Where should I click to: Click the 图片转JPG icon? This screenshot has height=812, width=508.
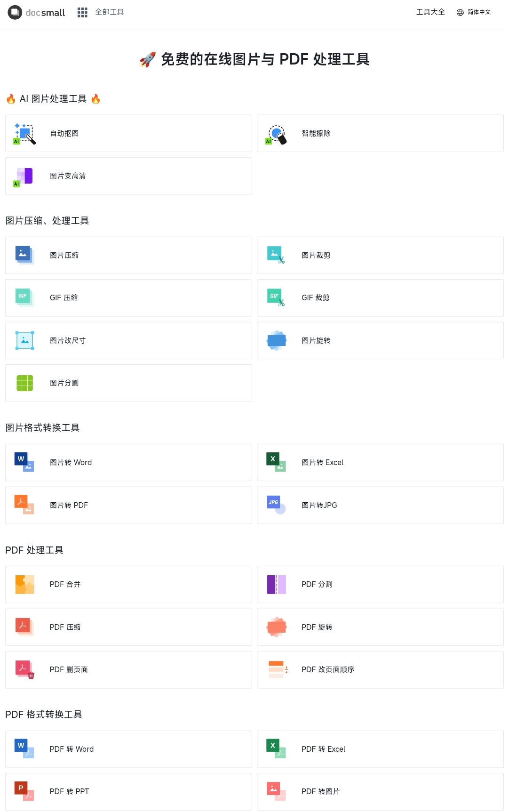(x=276, y=505)
